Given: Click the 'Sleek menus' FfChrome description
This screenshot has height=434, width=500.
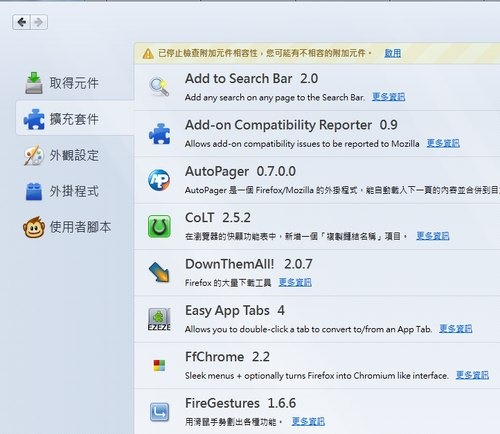Looking at the screenshot, I should [316, 376].
